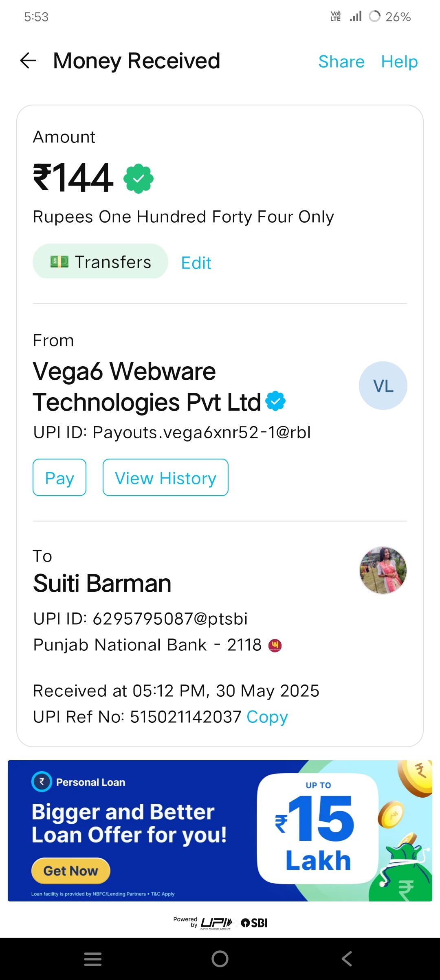Select the Transfers category tag

(100, 261)
